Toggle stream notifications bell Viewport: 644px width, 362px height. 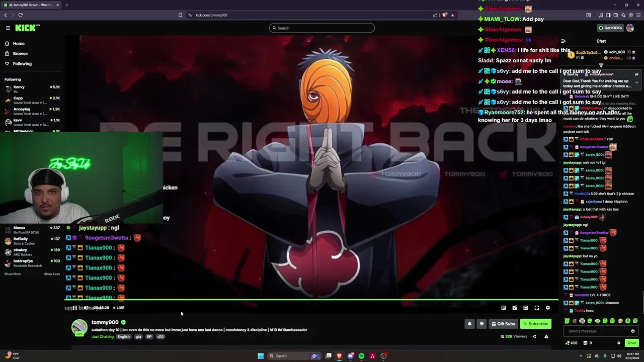(x=469, y=324)
